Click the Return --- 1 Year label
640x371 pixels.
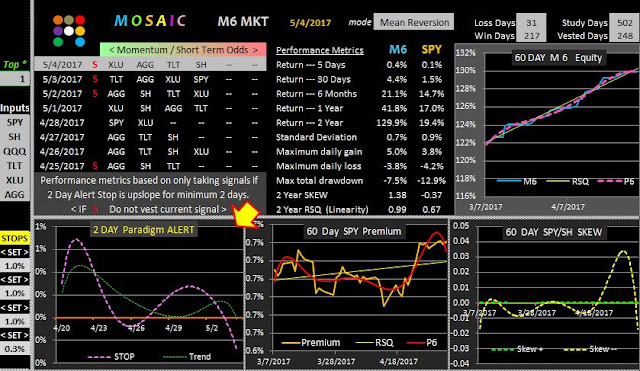coord(309,108)
